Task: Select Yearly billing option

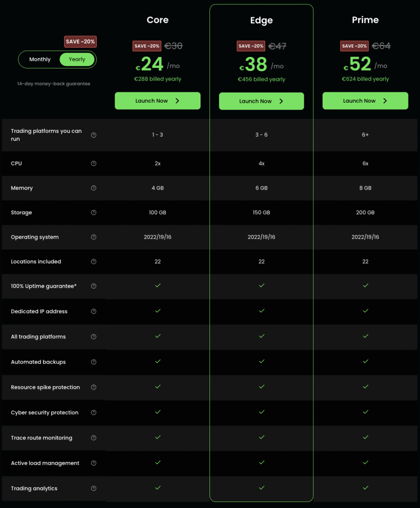Action: click(x=77, y=60)
